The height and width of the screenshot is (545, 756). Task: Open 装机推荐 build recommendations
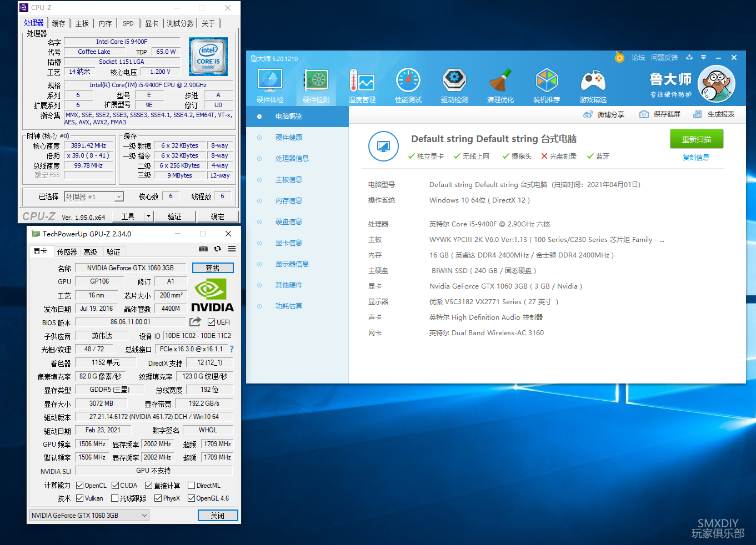pos(547,86)
